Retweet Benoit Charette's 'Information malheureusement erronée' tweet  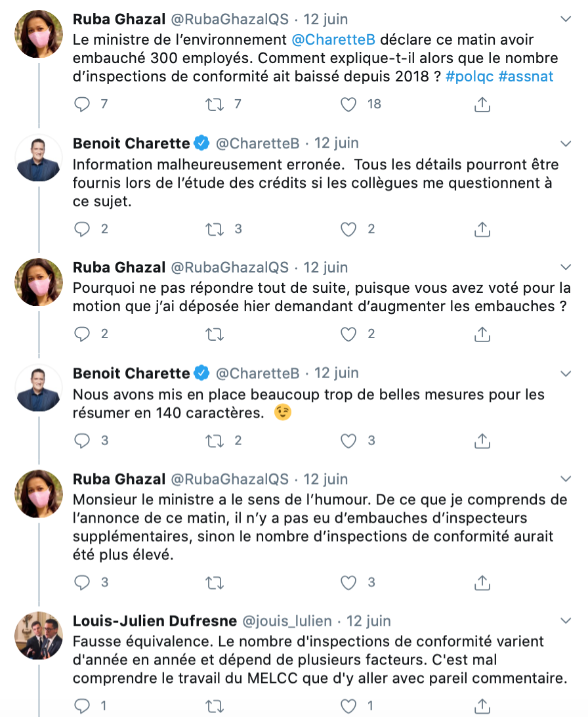pyautogui.click(x=215, y=229)
